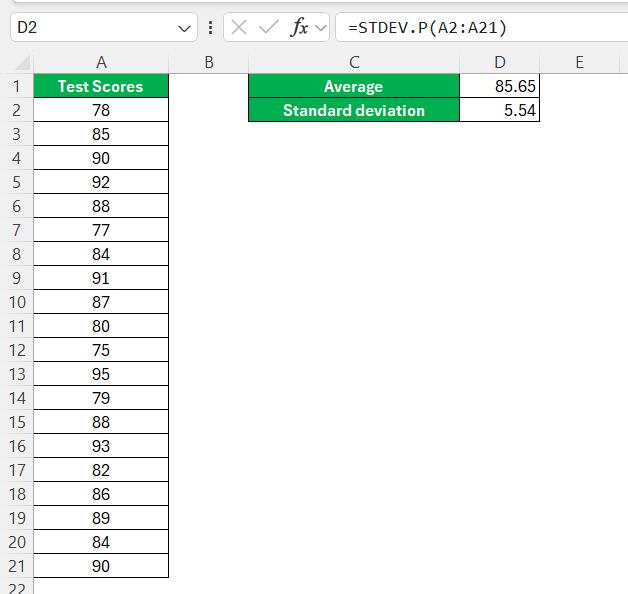This screenshot has height=594, width=628.
Task: Click cell A19 containing 89
Action: click(x=101, y=518)
